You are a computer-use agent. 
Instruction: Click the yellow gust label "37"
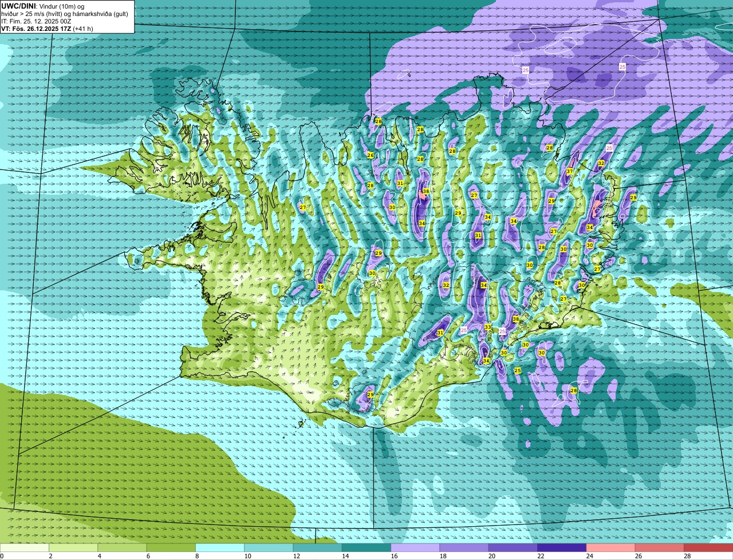570,172
